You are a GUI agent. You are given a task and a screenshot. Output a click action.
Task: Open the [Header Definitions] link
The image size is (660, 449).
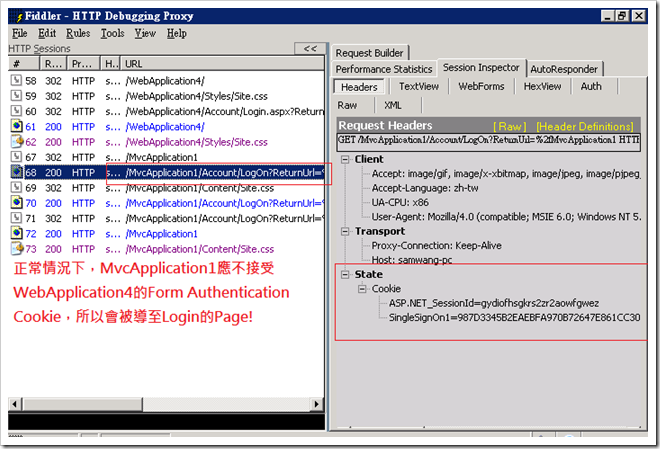pos(585,126)
